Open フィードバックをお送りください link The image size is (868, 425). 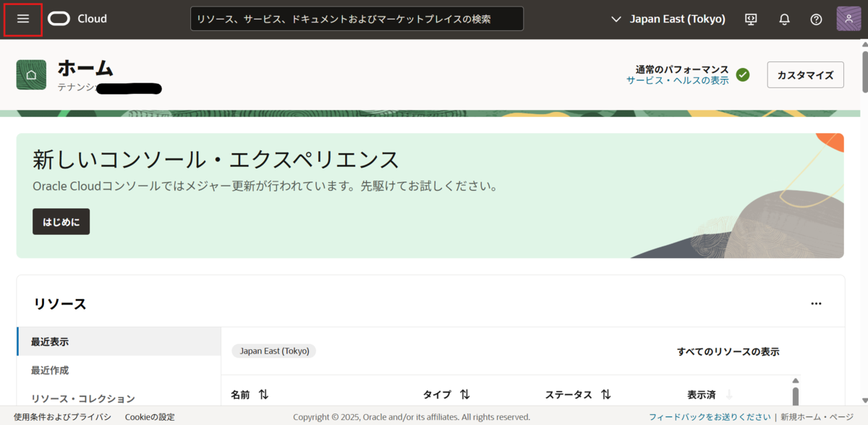pos(710,417)
